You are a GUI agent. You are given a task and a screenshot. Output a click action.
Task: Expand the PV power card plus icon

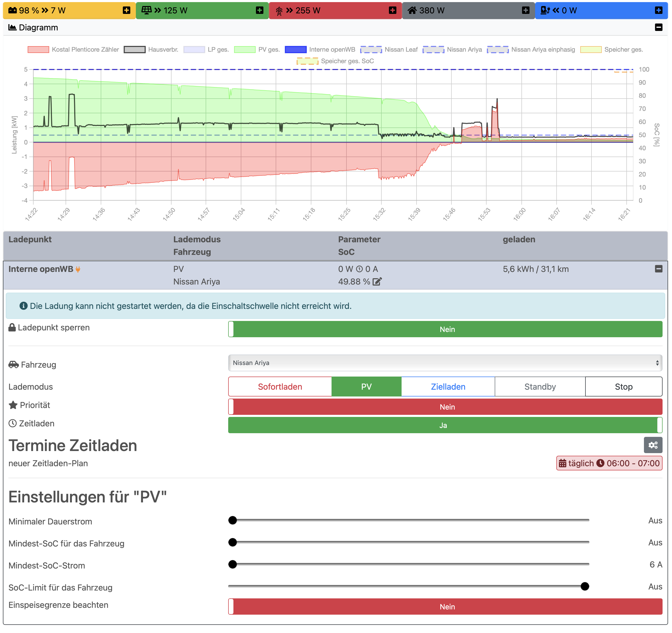[x=259, y=10]
